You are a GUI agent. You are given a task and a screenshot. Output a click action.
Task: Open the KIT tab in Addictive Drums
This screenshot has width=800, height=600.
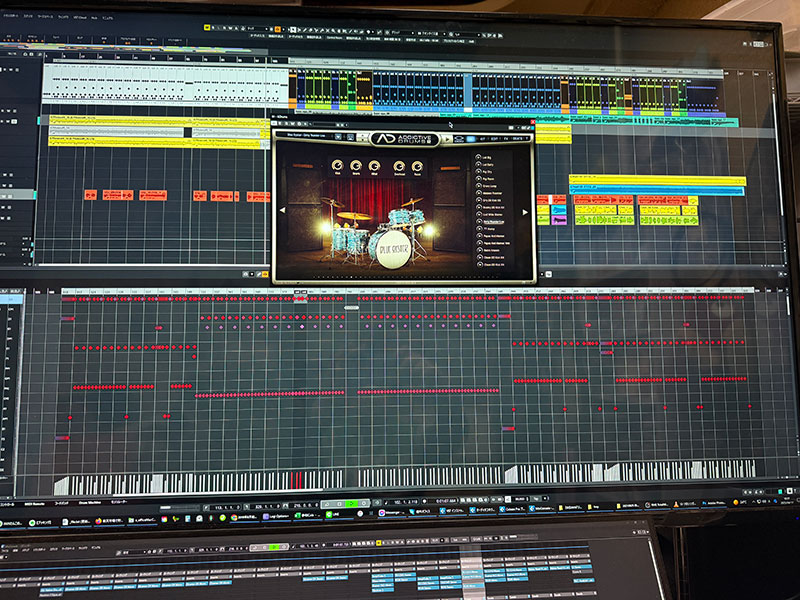click(x=482, y=139)
